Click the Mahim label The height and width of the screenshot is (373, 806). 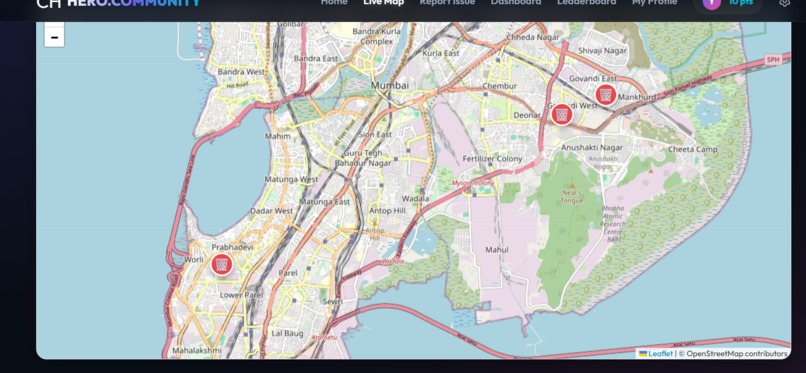coord(278,136)
